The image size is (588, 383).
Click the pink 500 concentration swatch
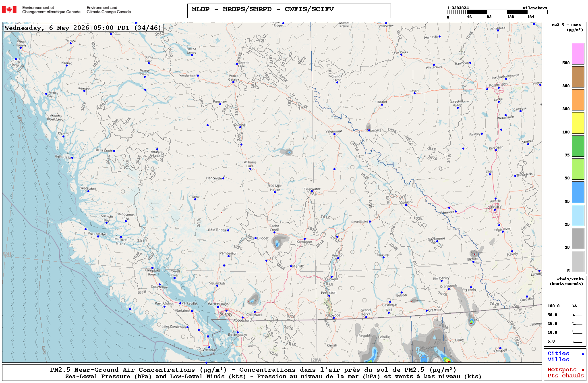pos(578,54)
